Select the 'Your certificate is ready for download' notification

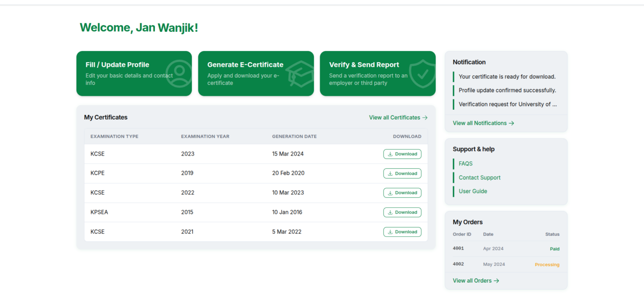tap(507, 77)
